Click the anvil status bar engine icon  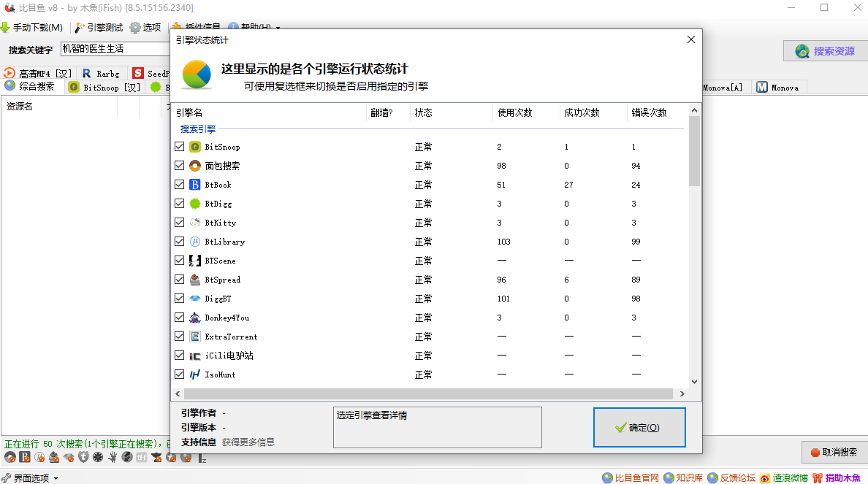(x=156, y=457)
